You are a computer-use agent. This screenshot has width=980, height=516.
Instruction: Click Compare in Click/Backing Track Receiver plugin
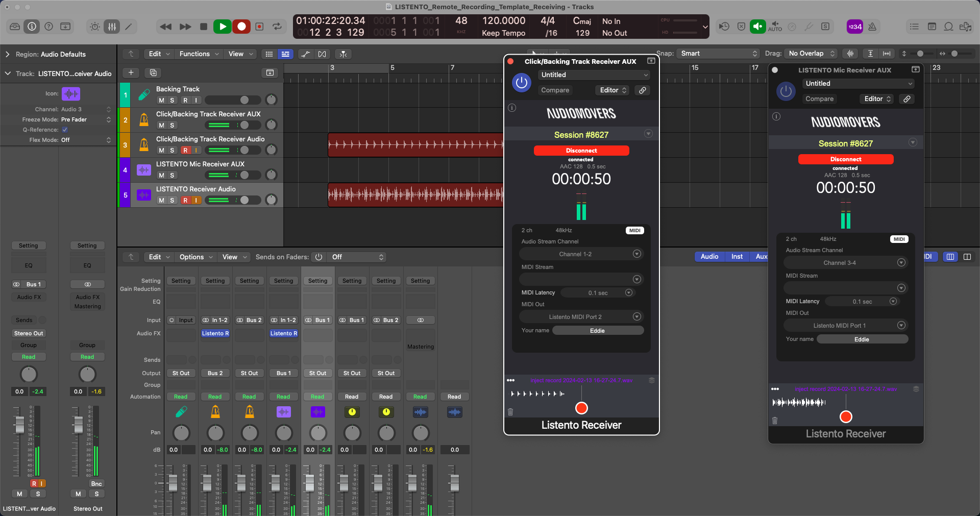click(x=555, y=90)
